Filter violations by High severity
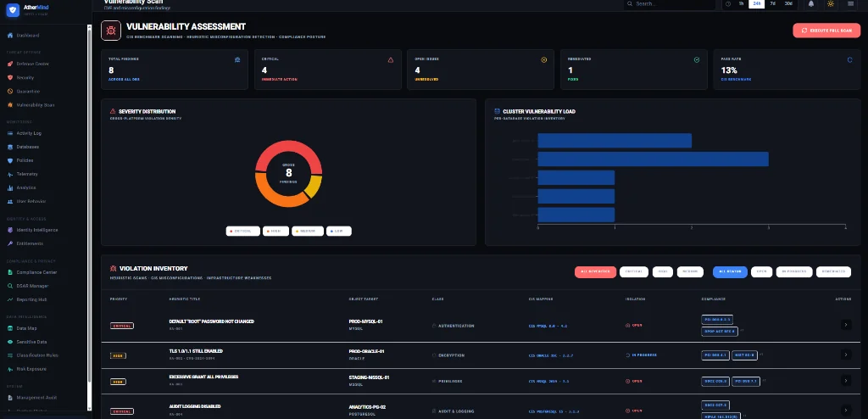The height and width of the screenshot is (419, 868). click(663, 272)
